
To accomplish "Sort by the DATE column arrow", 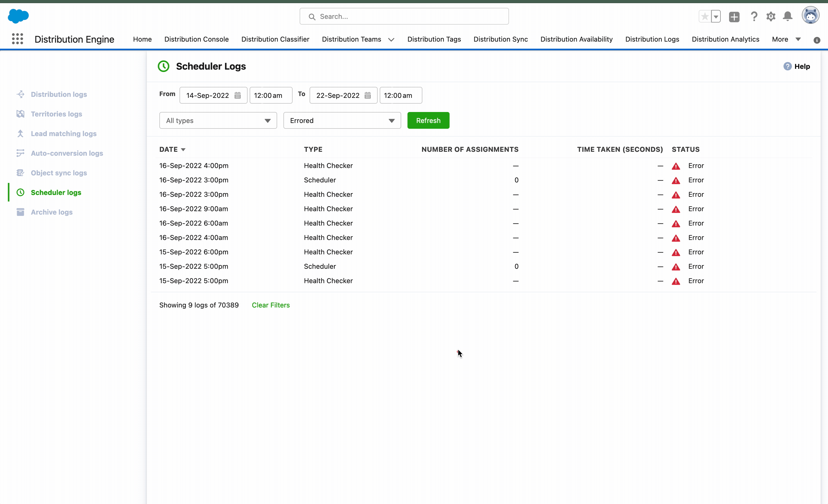I will pos(183,149).
